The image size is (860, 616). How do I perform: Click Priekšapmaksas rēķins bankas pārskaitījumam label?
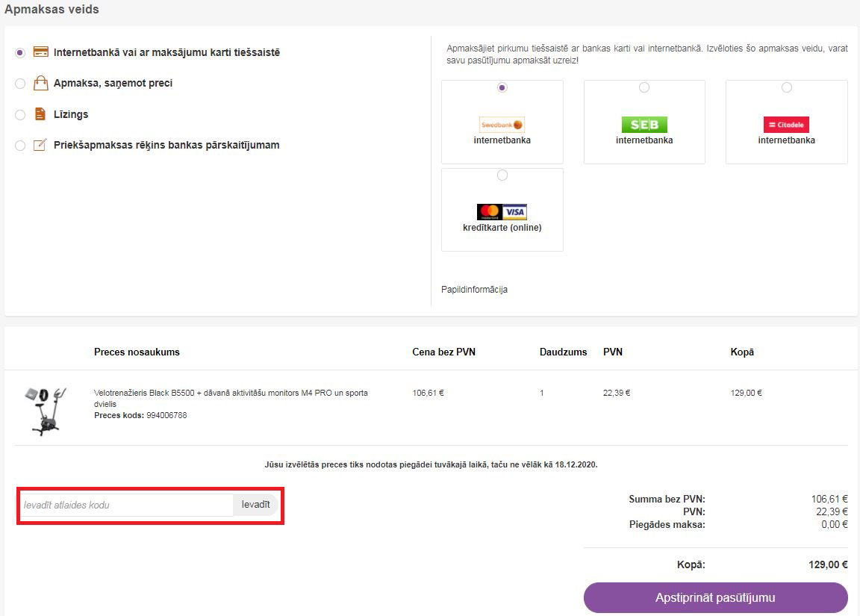pyautogui.click(x=166, y=146)
